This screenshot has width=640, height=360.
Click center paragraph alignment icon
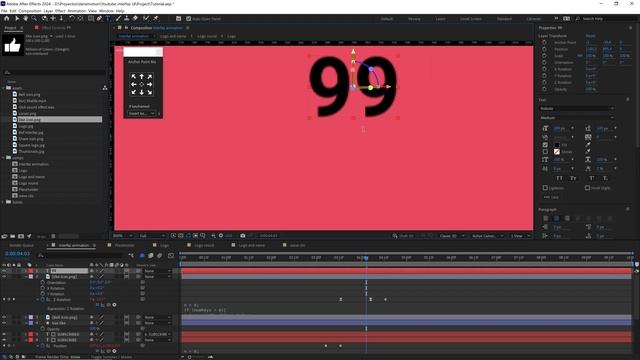[x=556, y=218]
